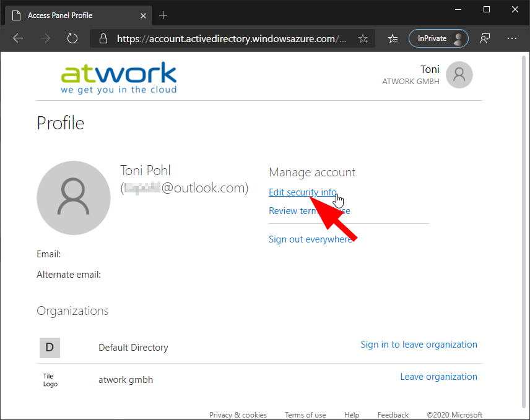The height and width of the screenshot is (420, 530).
Task: Click the browser forward arrow
Action: tap(45, 38)
